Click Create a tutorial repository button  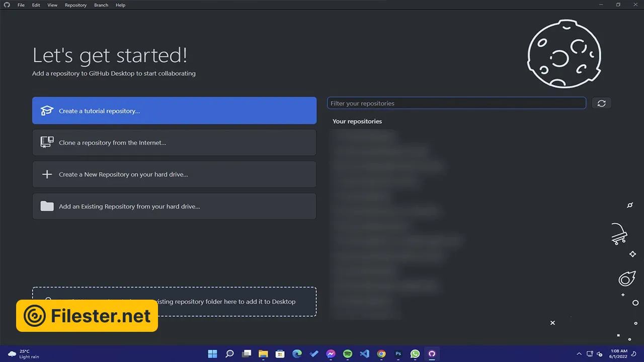point(174,111)
